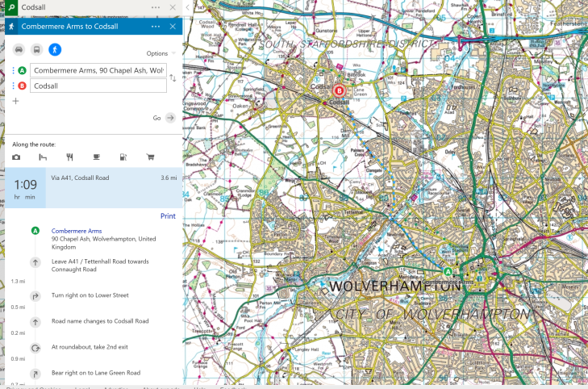The height and width of the screenshot is (389, 588).
Task: Show attractions along the route
Action: click(17, 157)
